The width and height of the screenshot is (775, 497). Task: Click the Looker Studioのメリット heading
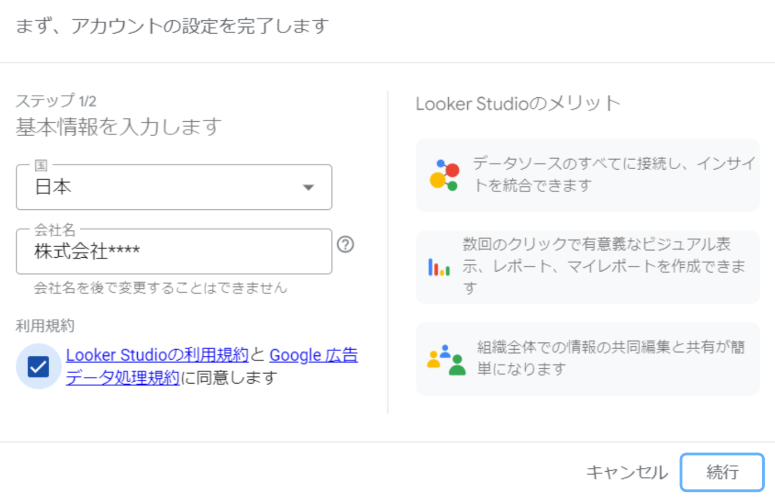[x=518, y=104]
